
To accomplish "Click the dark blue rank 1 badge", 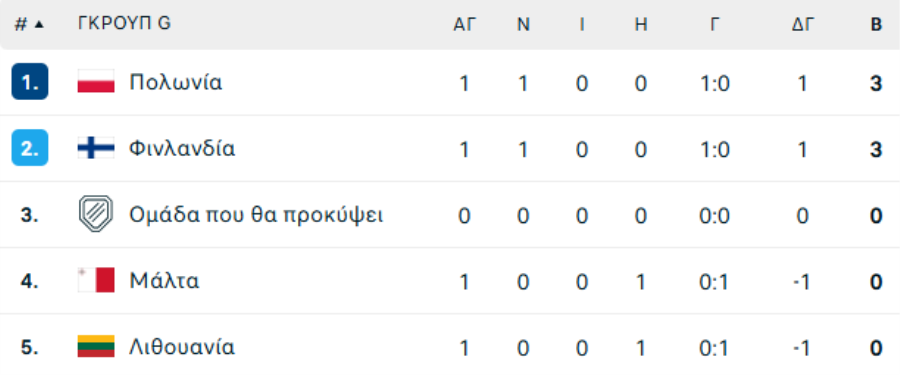I will pos(30,82).
